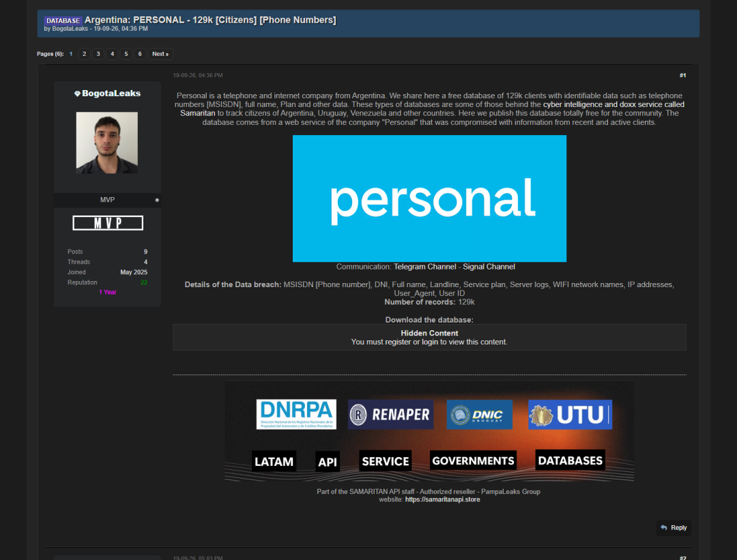Viewport: 737px width, 560px height.
Task: Open BogotaLeaks profile username link
Action: 111,93
